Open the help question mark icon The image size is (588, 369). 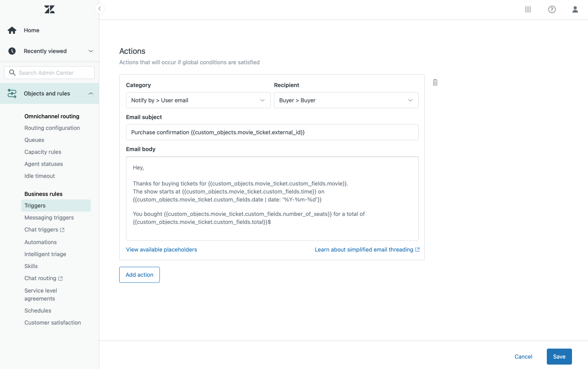552,9
